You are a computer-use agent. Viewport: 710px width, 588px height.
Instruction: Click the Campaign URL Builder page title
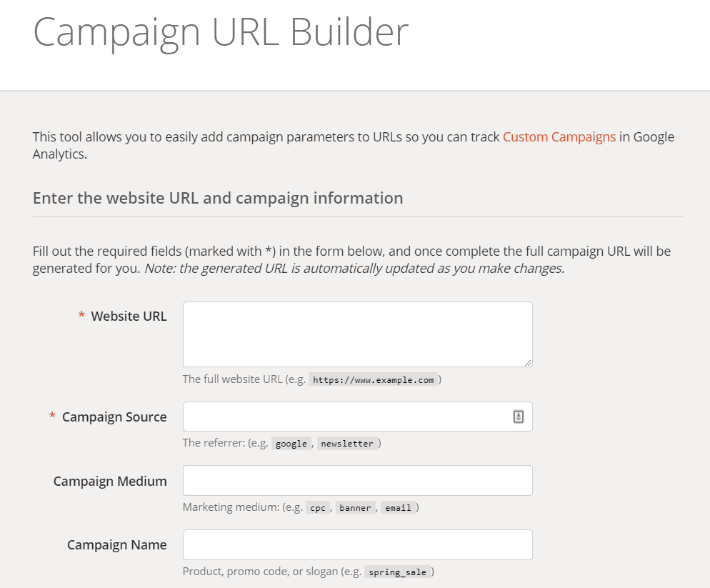(x=221, y=31)
